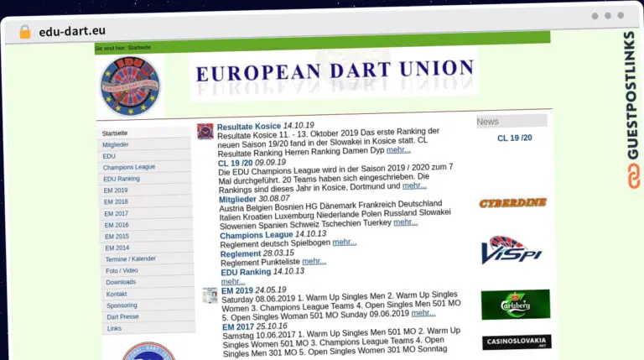Viewport: 644px width, 360px height.
Task: Open CL 19 /20 link under News
Action: pyautogui.click(x=515, y=138)
